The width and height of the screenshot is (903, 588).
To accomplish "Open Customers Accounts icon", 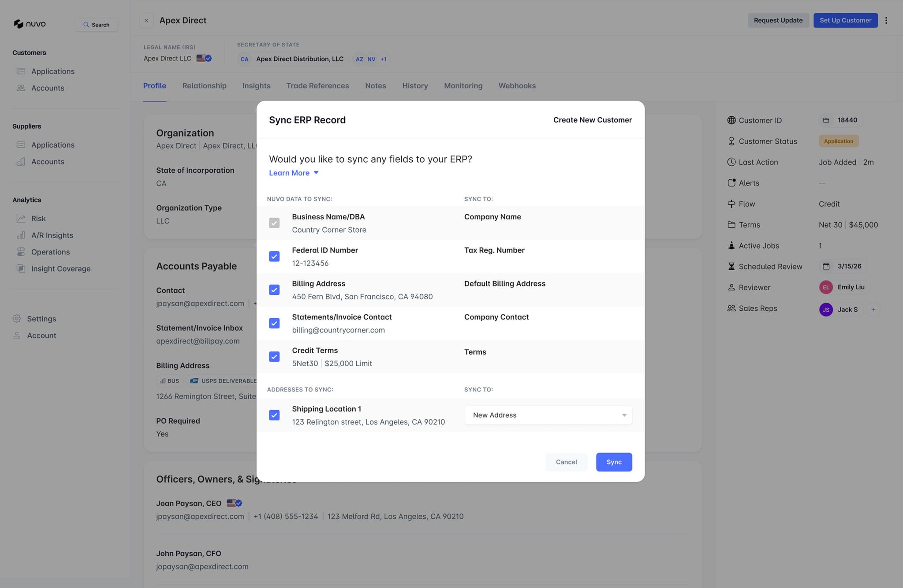I will pyautogui.click(x=21, y=88).
